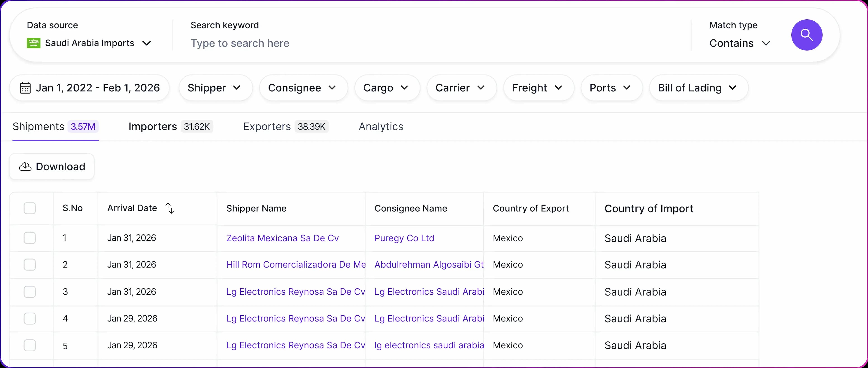The height and width of the screenshot is (368, 868).
Task: Open the Analytics tab
Action: (381, 127)
